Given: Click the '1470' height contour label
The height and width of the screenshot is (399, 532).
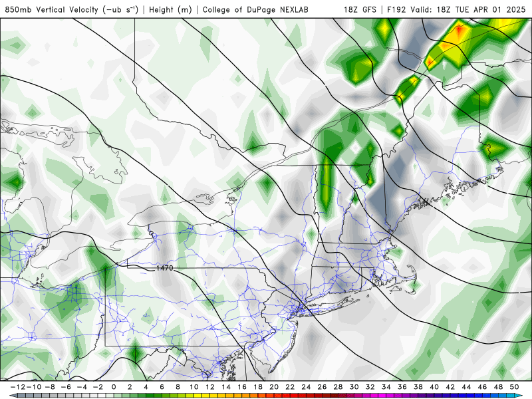Looking at the screenshot, I should (x=164, y=268).
